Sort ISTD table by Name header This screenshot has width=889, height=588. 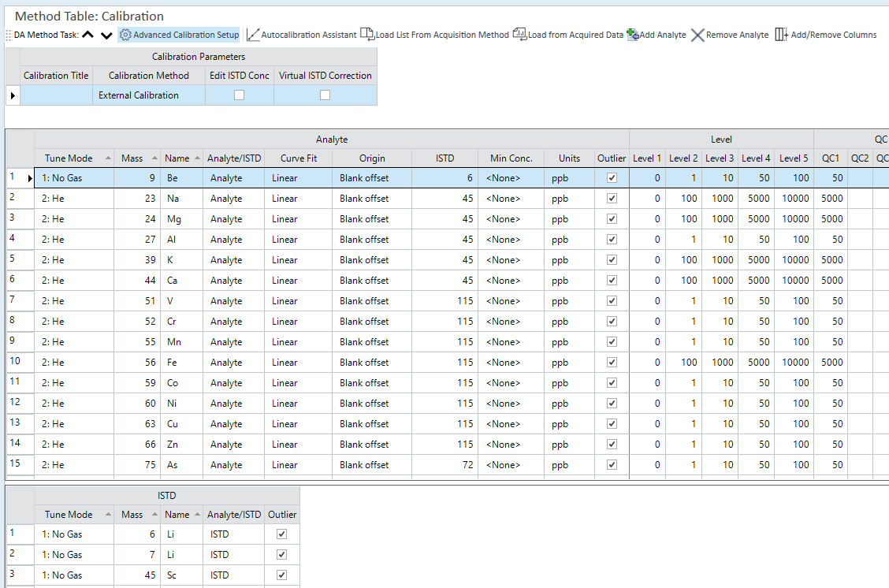181,514
